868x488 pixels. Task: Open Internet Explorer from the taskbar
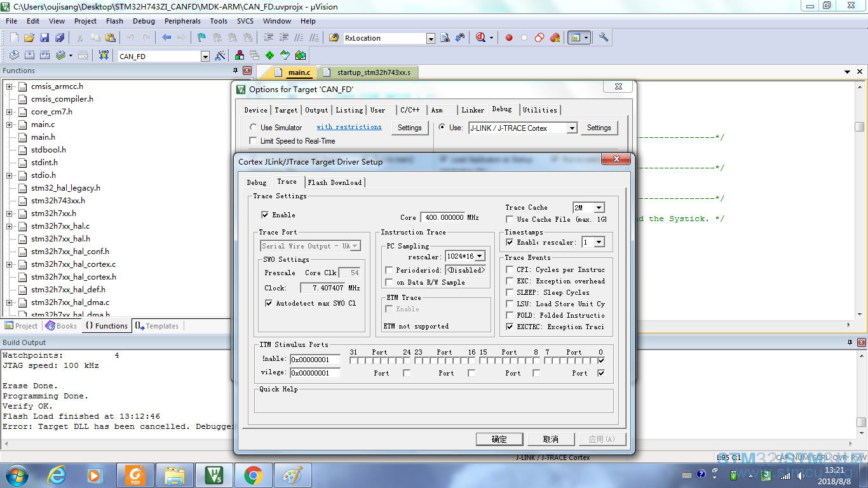point(57,475)
